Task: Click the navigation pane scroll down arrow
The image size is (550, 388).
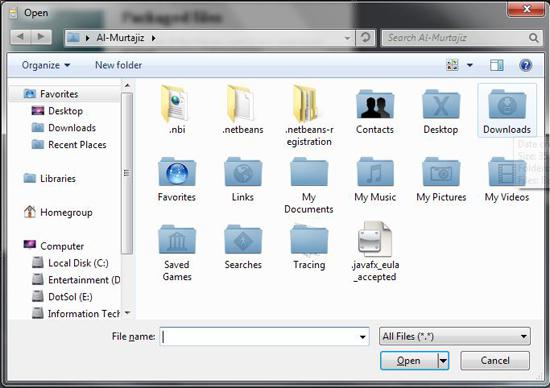Action: pyautogui.click(x=127, y=313)
